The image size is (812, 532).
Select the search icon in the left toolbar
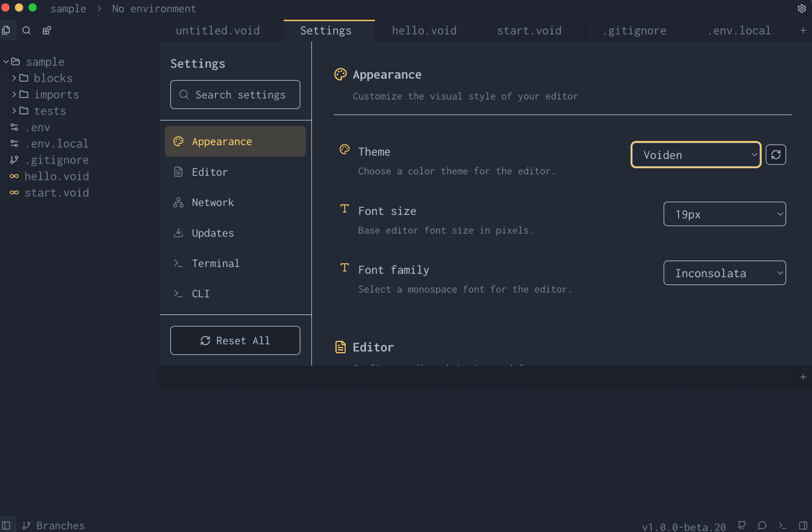point(27,30)
